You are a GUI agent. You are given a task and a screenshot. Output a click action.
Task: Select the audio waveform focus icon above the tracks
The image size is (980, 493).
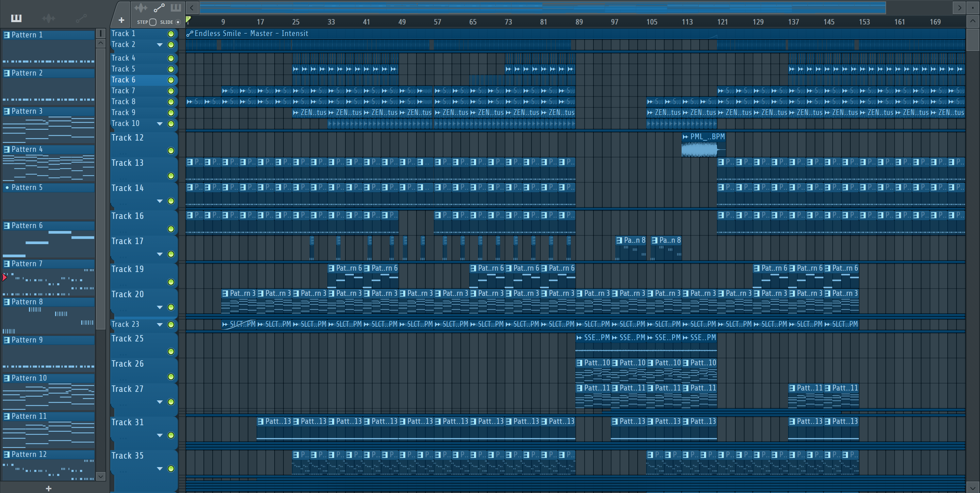coord(141,7)
